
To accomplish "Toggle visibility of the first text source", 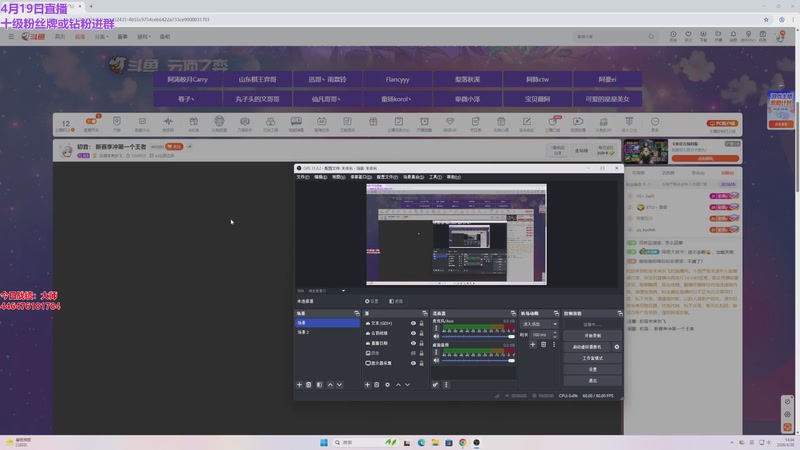I will click(413, 323).
